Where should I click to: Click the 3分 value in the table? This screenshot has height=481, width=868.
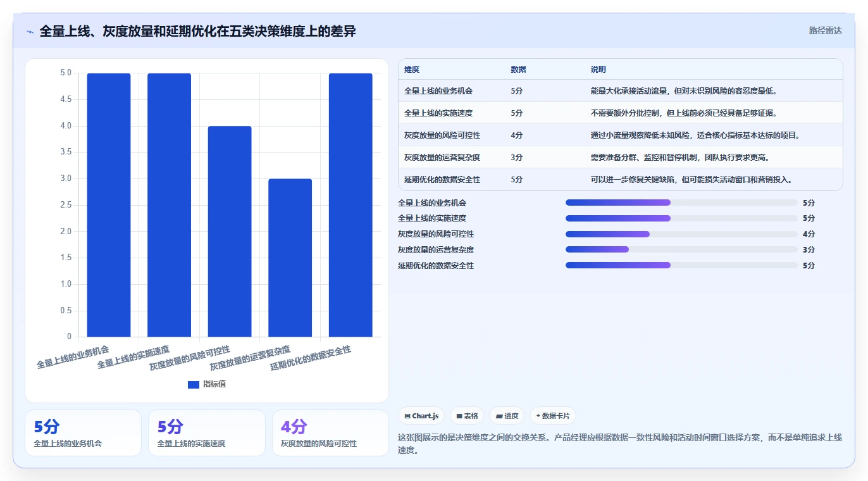click(x=517, y=158)
